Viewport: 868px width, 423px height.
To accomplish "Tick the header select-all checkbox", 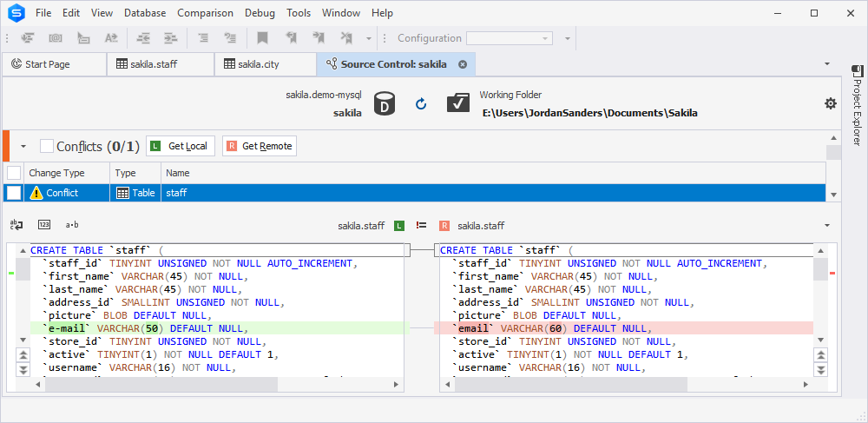I will coord(14,173).
